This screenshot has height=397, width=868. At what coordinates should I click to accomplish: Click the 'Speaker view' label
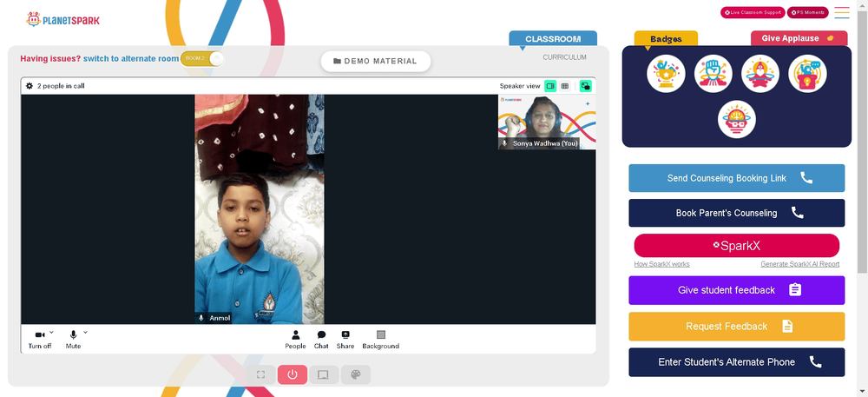point(520,86)
